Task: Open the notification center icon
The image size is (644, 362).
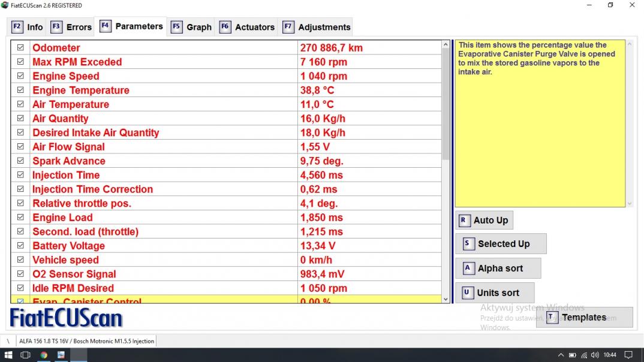Action: (628, 355)
